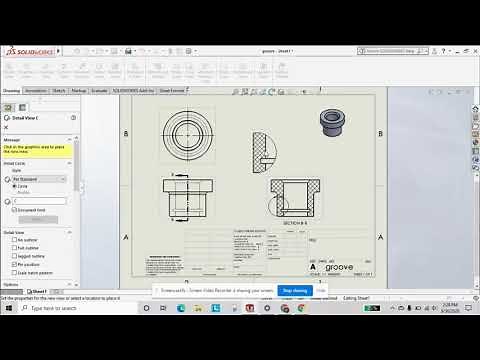Toggle the Pin position checkbox

[14, 264]
